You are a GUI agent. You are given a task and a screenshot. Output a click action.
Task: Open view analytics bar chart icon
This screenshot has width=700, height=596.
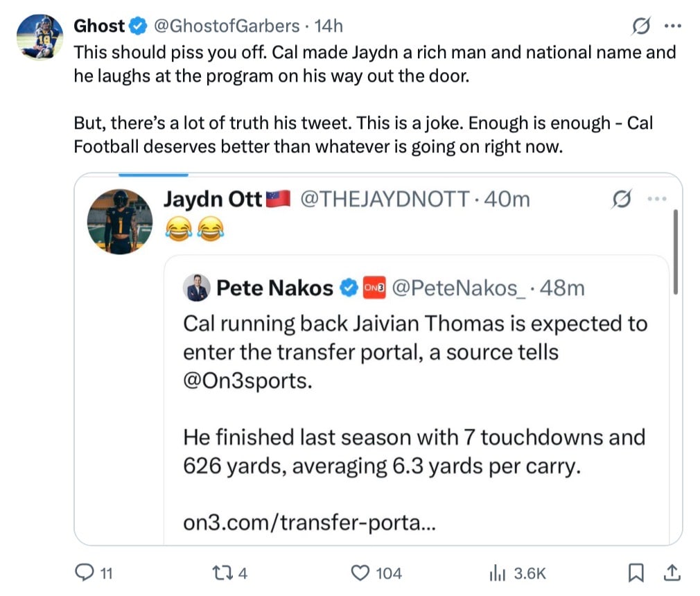(x=498, y=573)
